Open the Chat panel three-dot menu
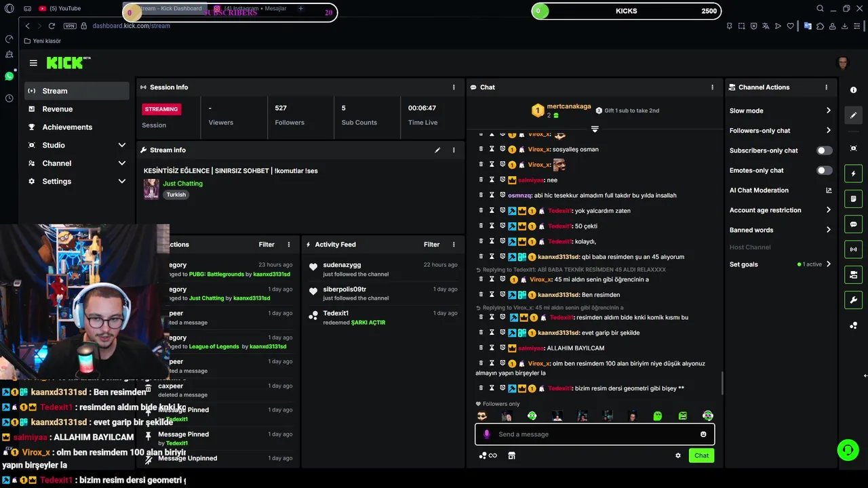Screen dimensions: 868x488 pyautogui.click(x=712, y=87)
